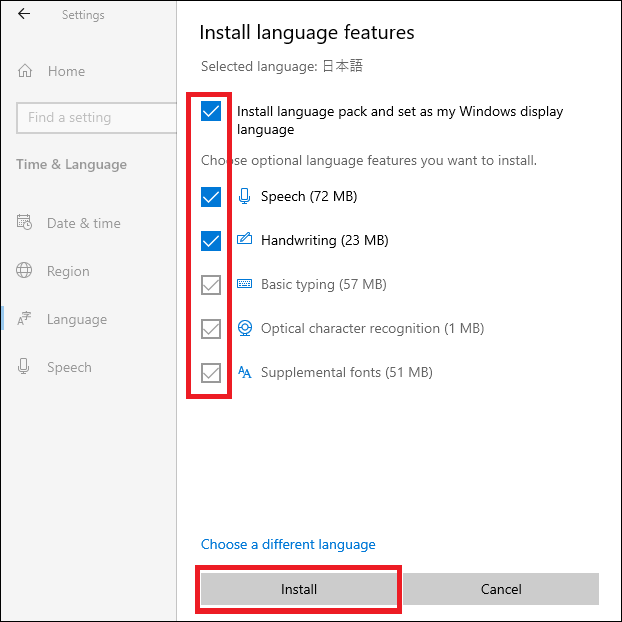Click the Choose a different language link
The height and width of the screenshot is (622, 622).
288,545
